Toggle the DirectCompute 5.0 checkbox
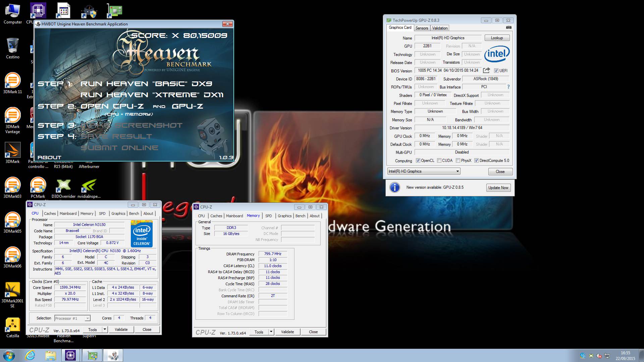644x362 pixels. coord(476,161)
